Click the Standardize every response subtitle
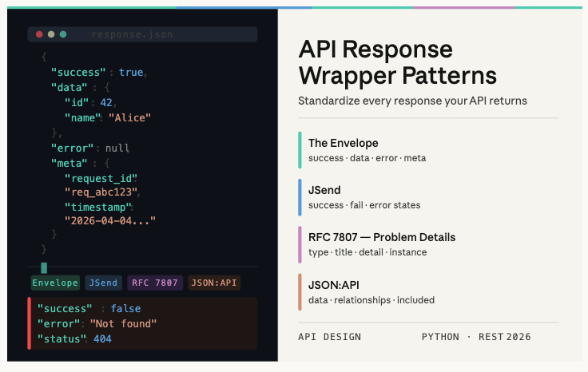Screen dimensions: 588x372 tap(412, 101)
